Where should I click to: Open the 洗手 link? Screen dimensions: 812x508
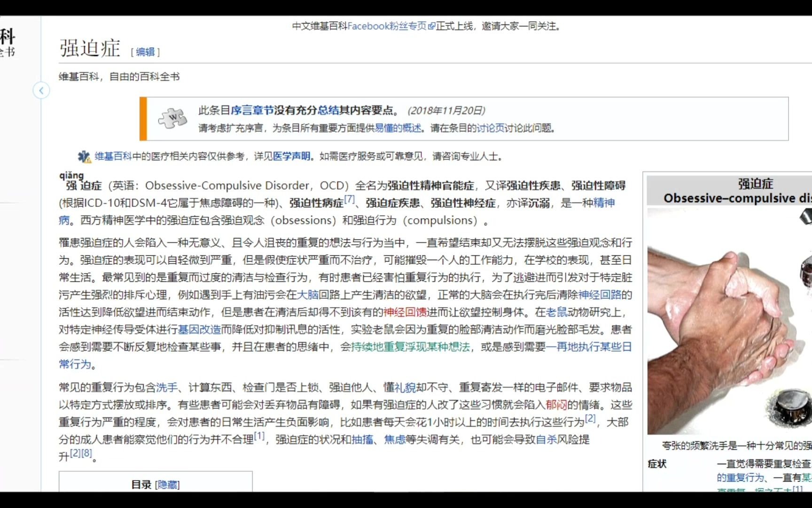coord(167,388)
